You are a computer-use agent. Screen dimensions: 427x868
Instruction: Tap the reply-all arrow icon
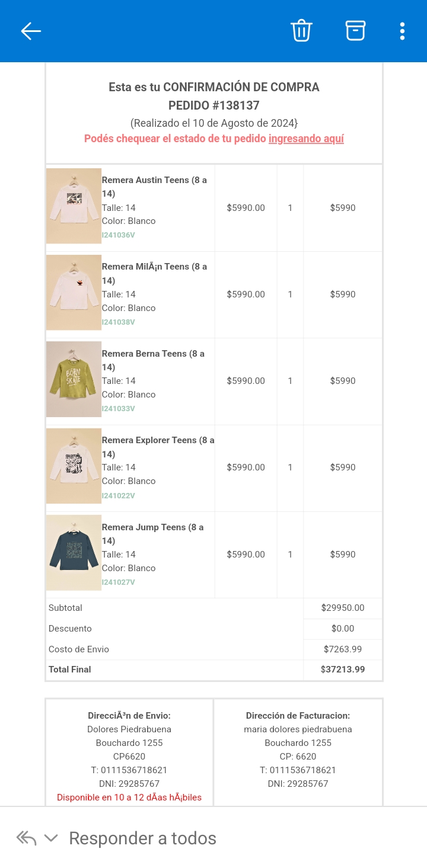coord(26,838)
